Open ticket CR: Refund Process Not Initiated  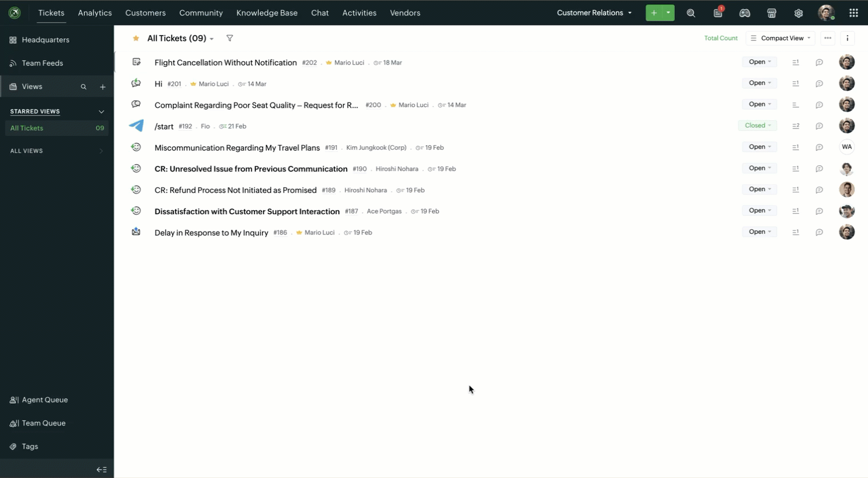point(235,190)
